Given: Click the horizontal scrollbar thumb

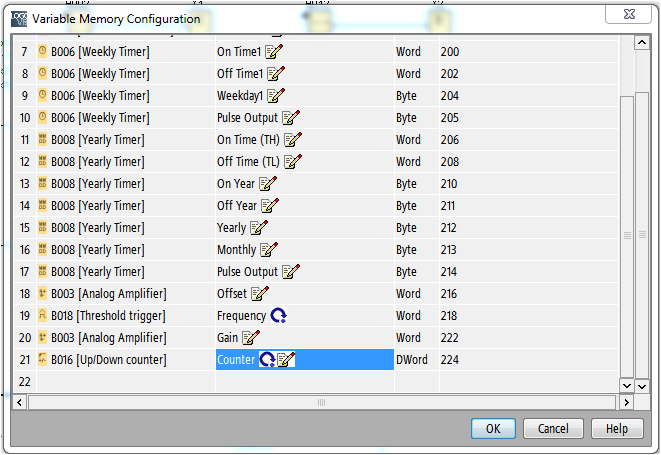Looking at the screenshot, I should [x=322, y=402].
